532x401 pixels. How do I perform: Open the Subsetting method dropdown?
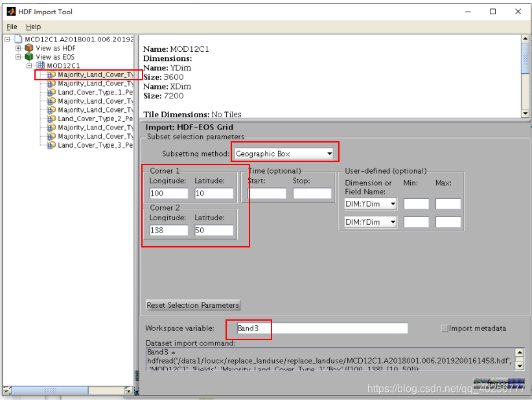[284, 154]
